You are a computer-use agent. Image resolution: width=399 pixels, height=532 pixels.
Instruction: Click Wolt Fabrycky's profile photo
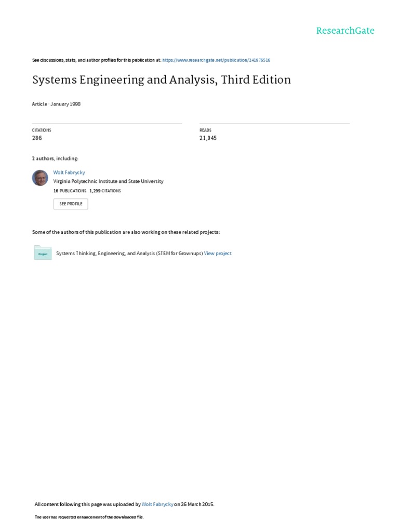40,178
